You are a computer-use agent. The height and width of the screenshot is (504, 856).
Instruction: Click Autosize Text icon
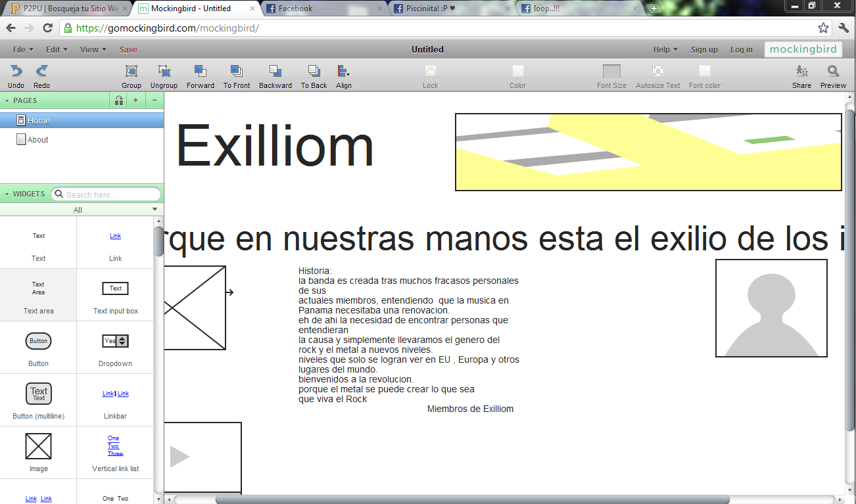tap(658, 71)
